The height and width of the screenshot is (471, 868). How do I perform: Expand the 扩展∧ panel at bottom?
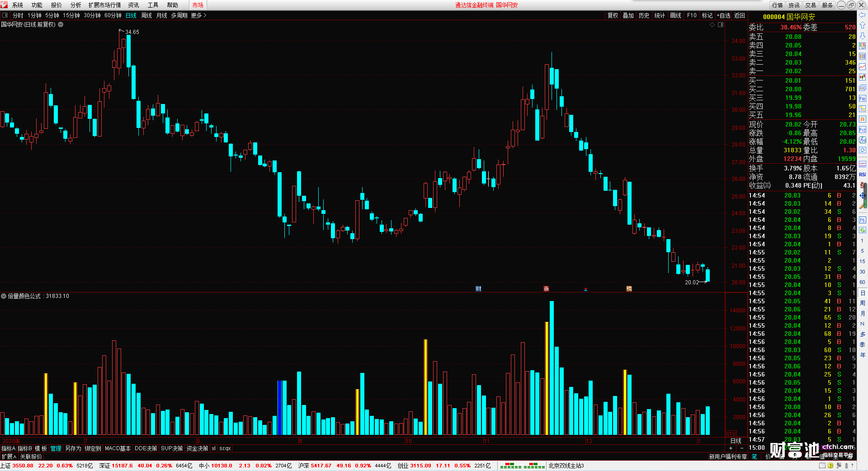9,457
